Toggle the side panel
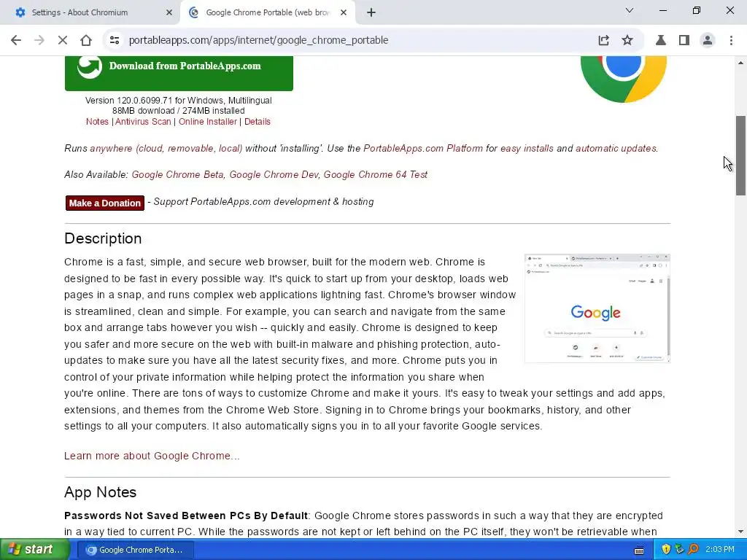Image resolution: width=747 pixels, height=560 pixels. (684, 41)
